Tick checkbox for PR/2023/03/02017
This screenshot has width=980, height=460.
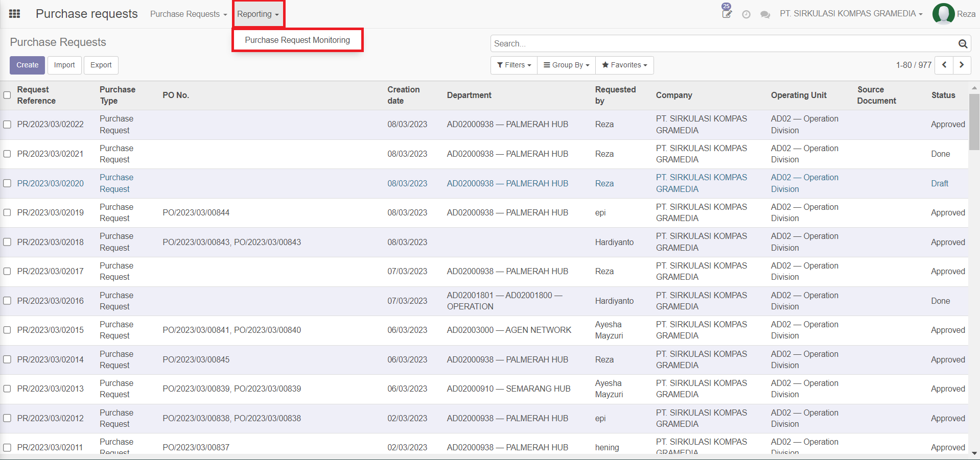[x=7, y=271]
